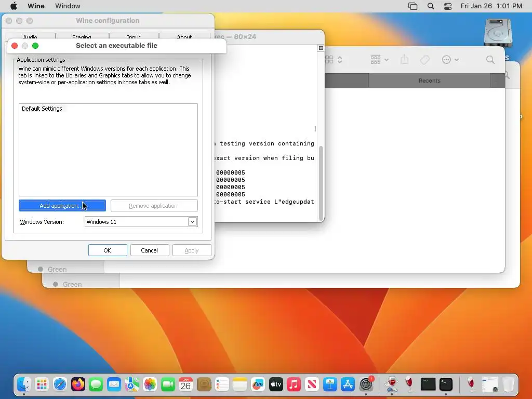Open Notes from the Dock
Image resolution: width=532 pixels, height=399 pixels.
pyautogui.click(x=240, y=384)
